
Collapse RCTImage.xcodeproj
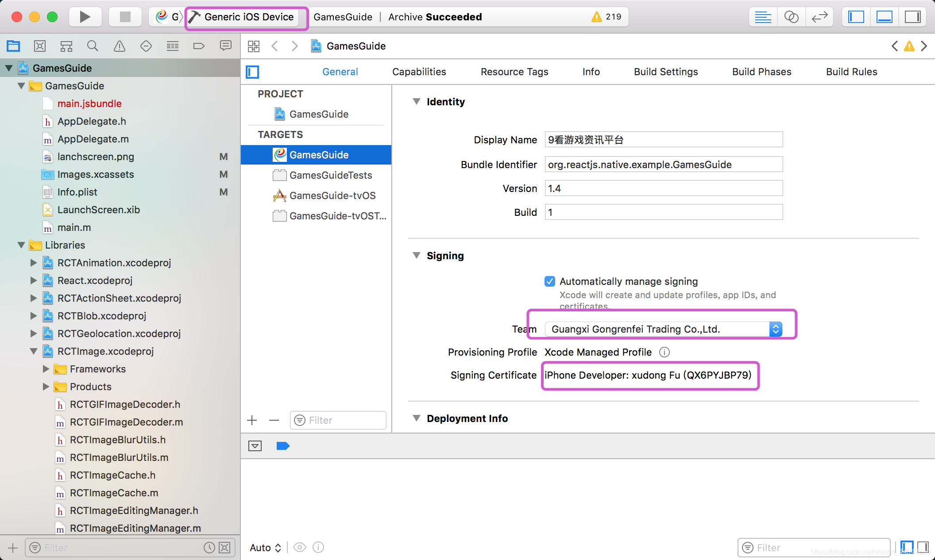point(33,351)
